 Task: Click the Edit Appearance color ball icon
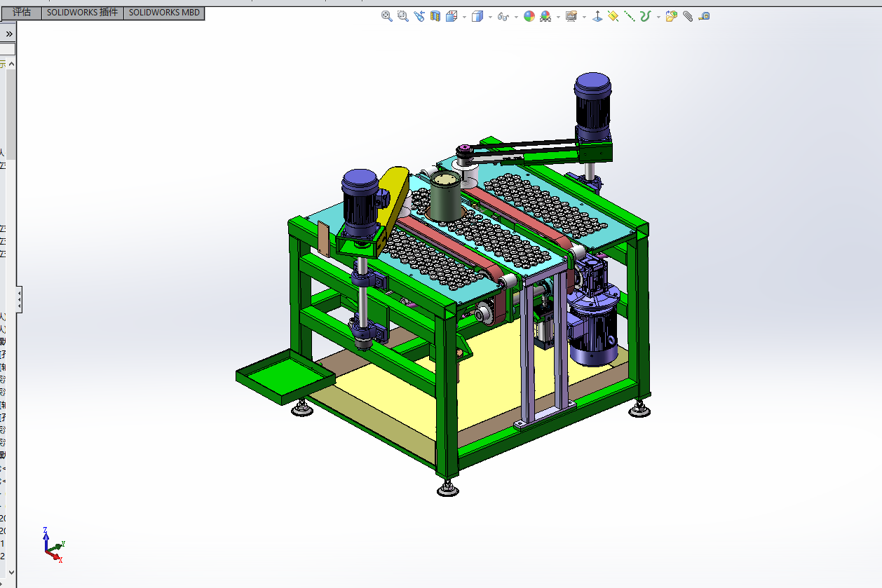[529, 16]
